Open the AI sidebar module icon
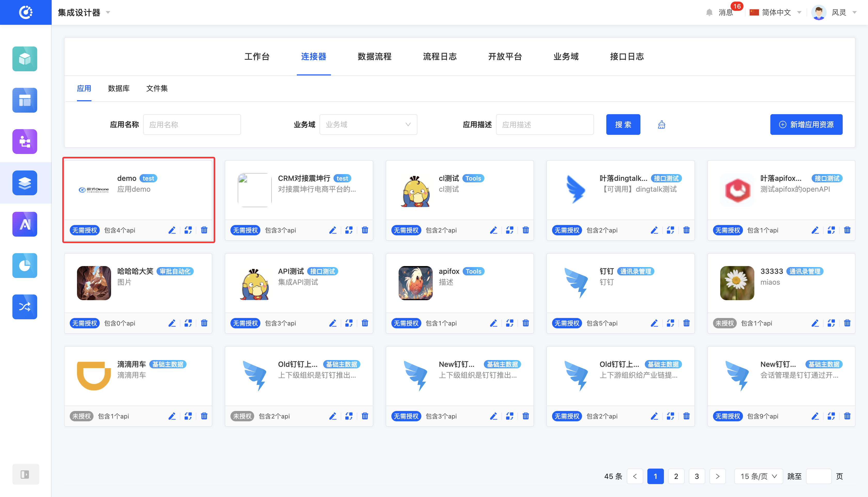Viewport: 868px width, 497px height. [25, 224]
